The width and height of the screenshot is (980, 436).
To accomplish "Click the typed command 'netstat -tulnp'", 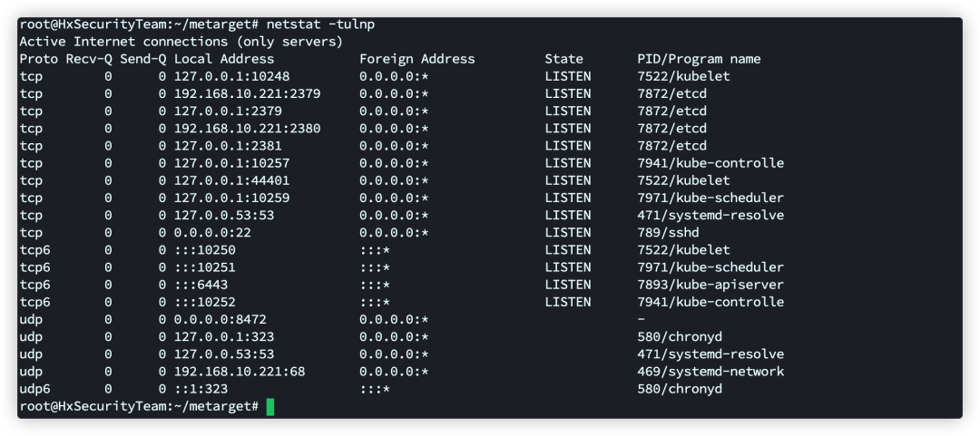I will click(320, 25).
